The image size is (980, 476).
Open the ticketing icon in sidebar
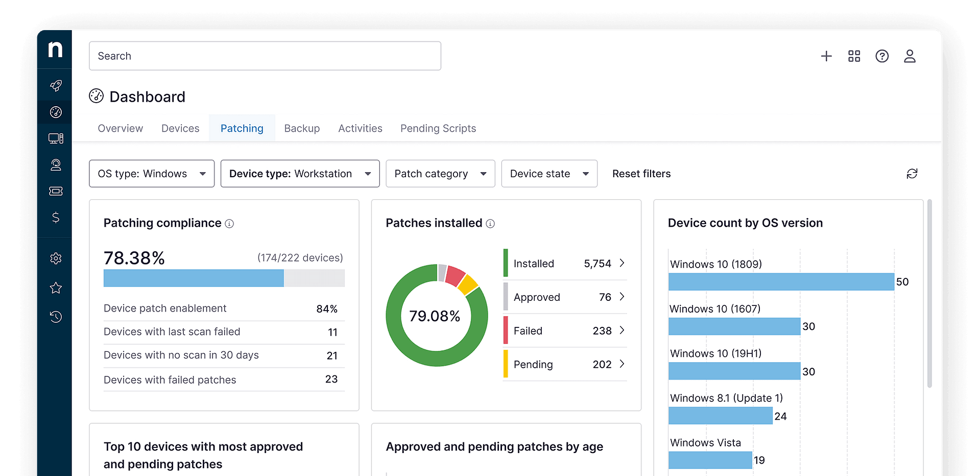tap(55, 191)
